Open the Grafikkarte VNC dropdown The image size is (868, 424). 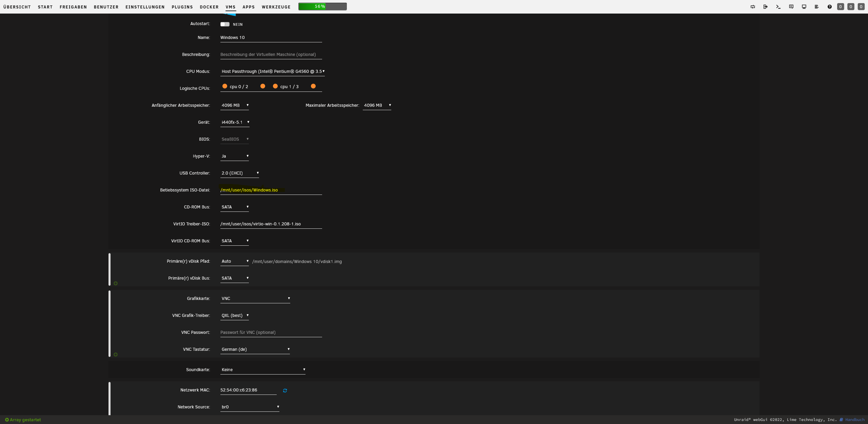pos(255,299)
